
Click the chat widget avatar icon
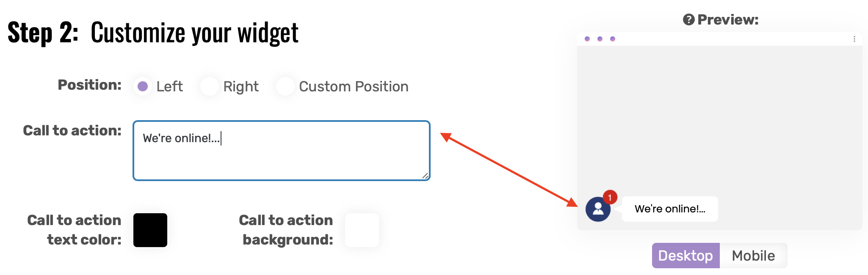coord(598,209)
